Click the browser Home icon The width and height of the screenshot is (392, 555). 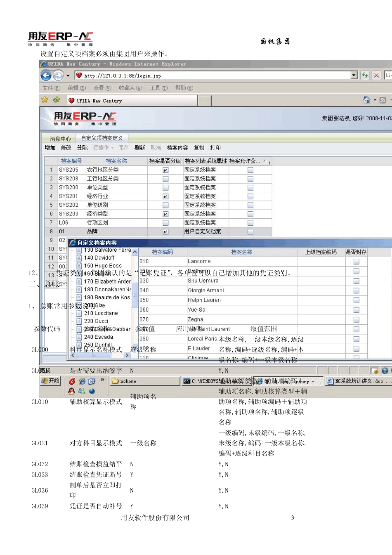(x=366, y=100)
